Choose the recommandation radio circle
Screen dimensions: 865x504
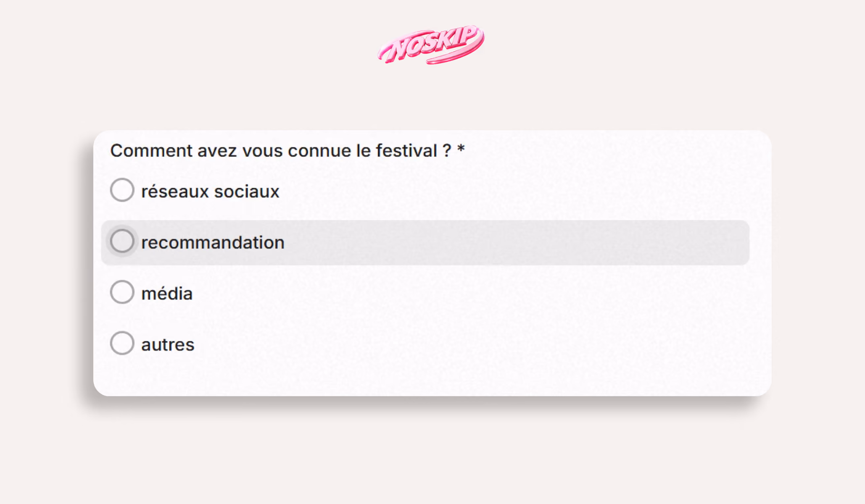(122, 241)
